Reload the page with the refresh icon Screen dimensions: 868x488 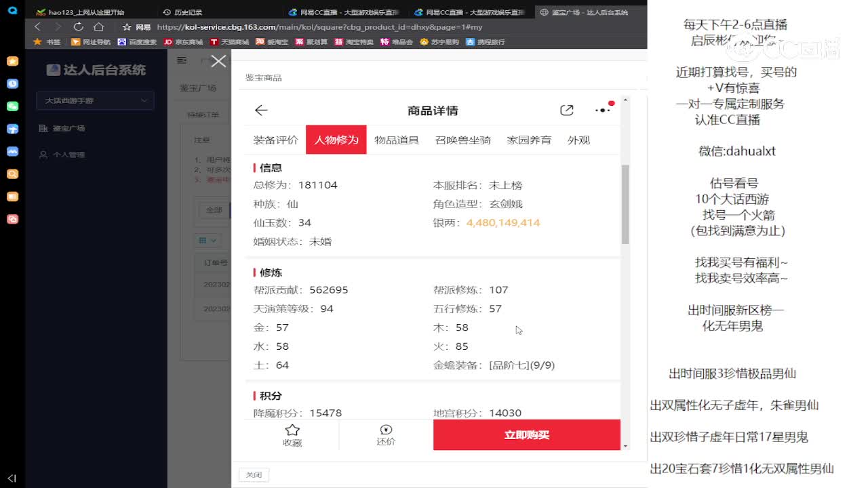point(79,27)
